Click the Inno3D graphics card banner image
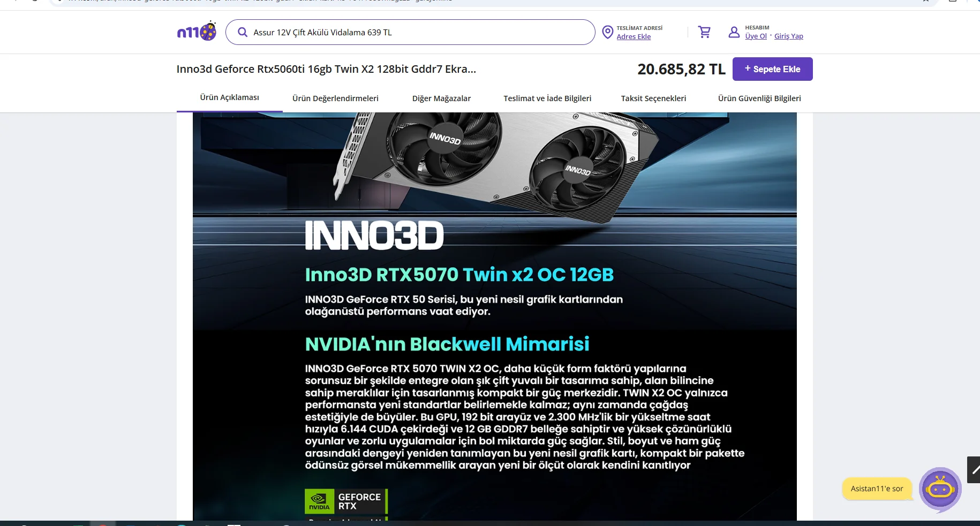The image size is (980, 526). 494,316
